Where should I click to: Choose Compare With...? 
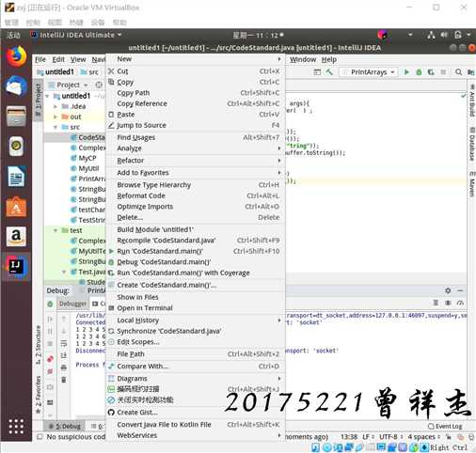click(195, 367)
